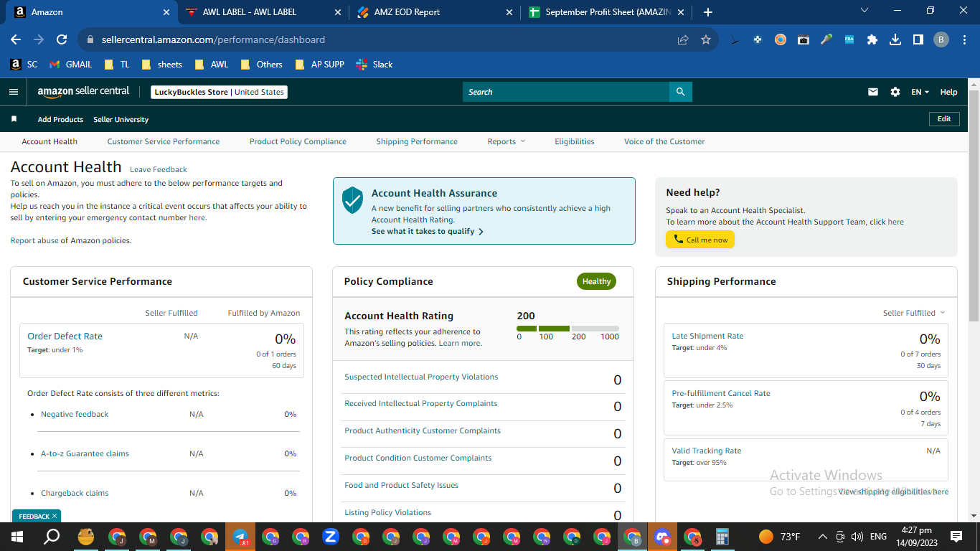The image size is (980, 551).
Task: Open the Settings gear icon
Action: (x=895, y=92)
